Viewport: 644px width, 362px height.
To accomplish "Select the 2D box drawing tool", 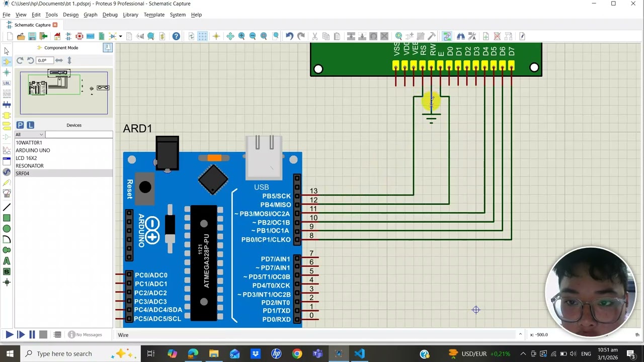I will point(7,218).
